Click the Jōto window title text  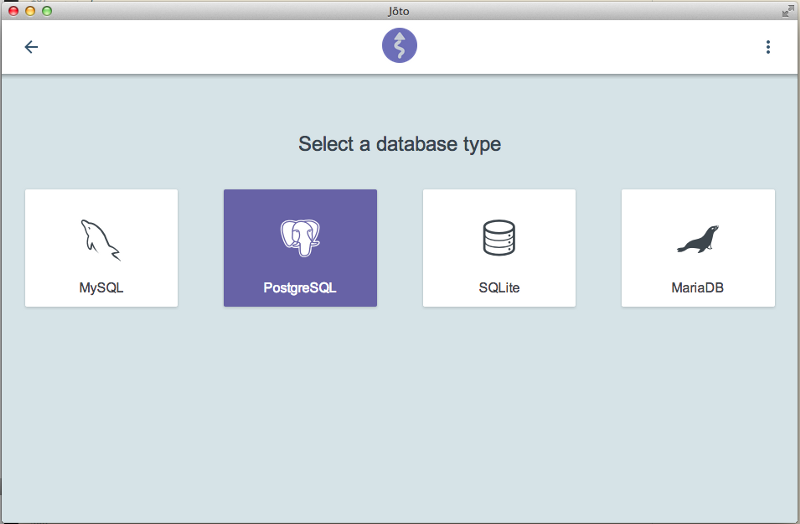coord(399,10)
